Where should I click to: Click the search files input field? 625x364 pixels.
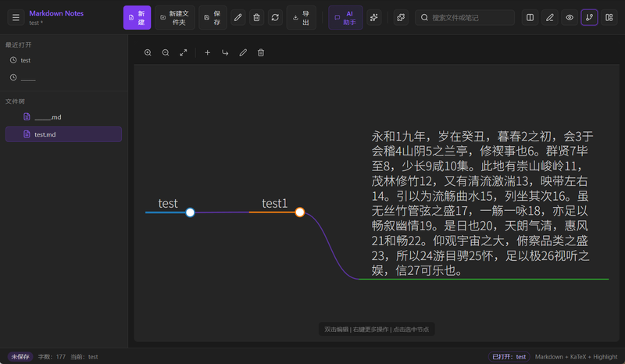tap(469, 17)
